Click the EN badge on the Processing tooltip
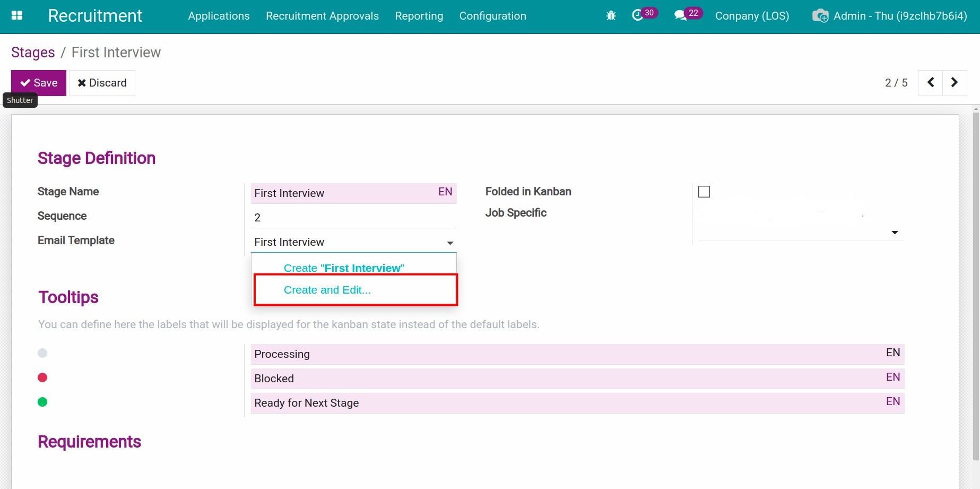 click(x=893, y=352)
